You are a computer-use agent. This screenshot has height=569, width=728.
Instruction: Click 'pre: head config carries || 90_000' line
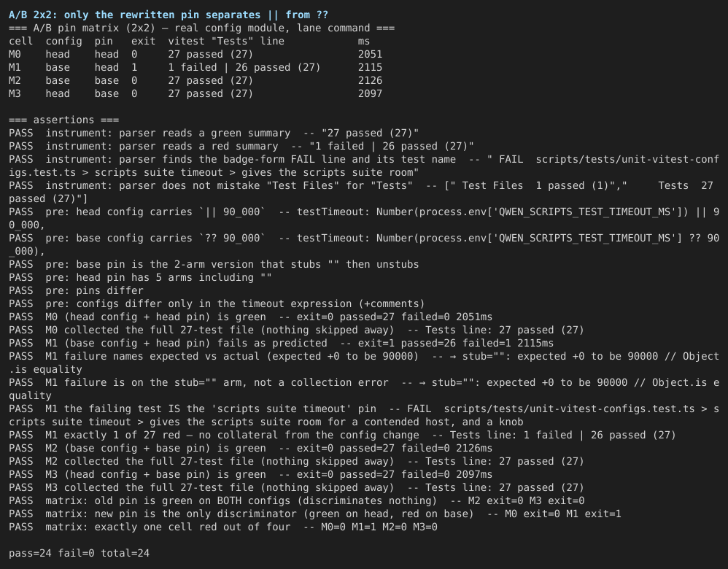point(364,218)
